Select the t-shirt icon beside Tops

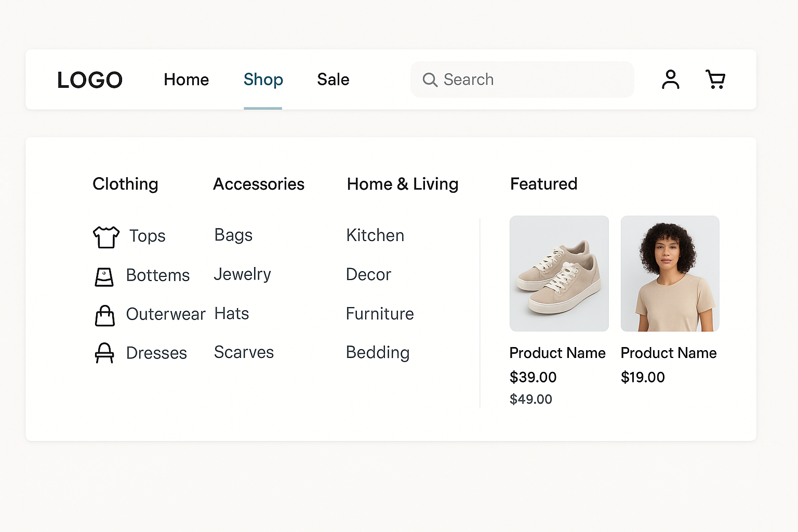click(106, 236)
